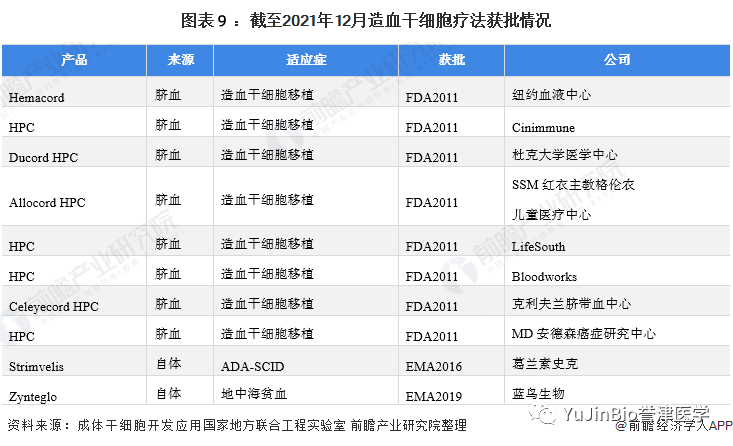Click 脐血 in the Hemacord row

tap(168, 95)
